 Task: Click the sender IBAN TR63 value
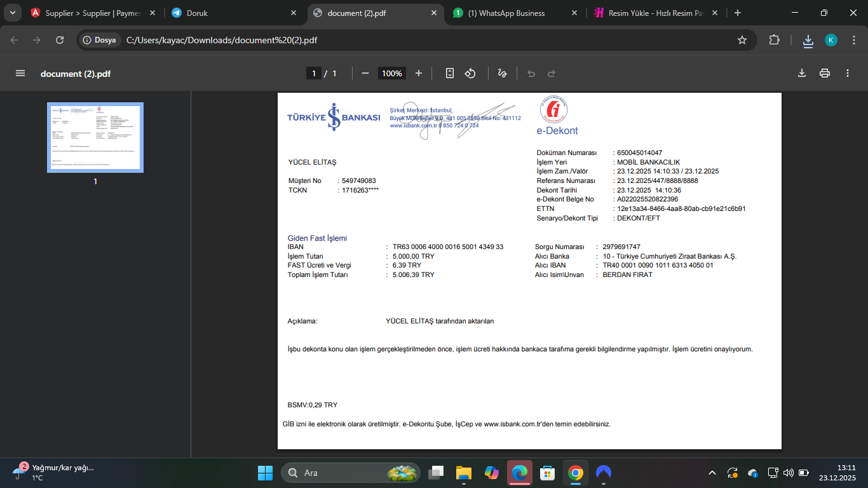(x=448, y=247)
